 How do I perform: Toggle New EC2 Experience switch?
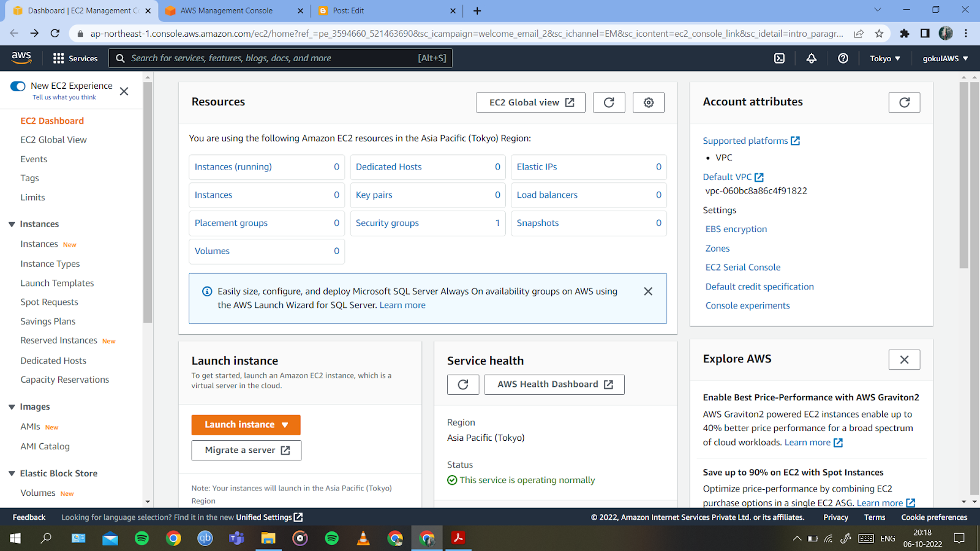(x=18, y=86)
